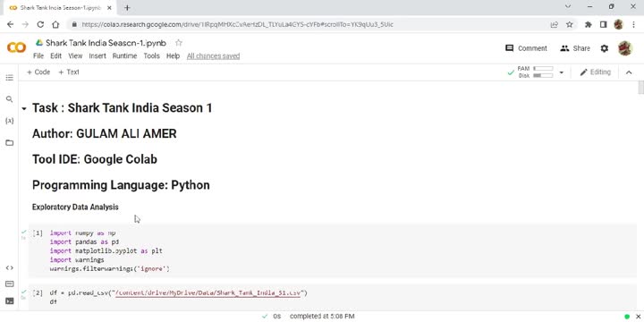Open the terminal icon in sidebar
Screen dimensions: 644x322
click(10, 301)
